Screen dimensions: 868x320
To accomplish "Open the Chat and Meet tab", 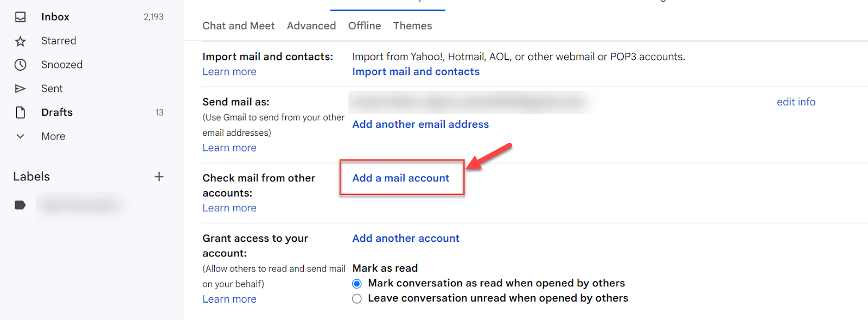I will pyautogui.click(x=239, y=26).
